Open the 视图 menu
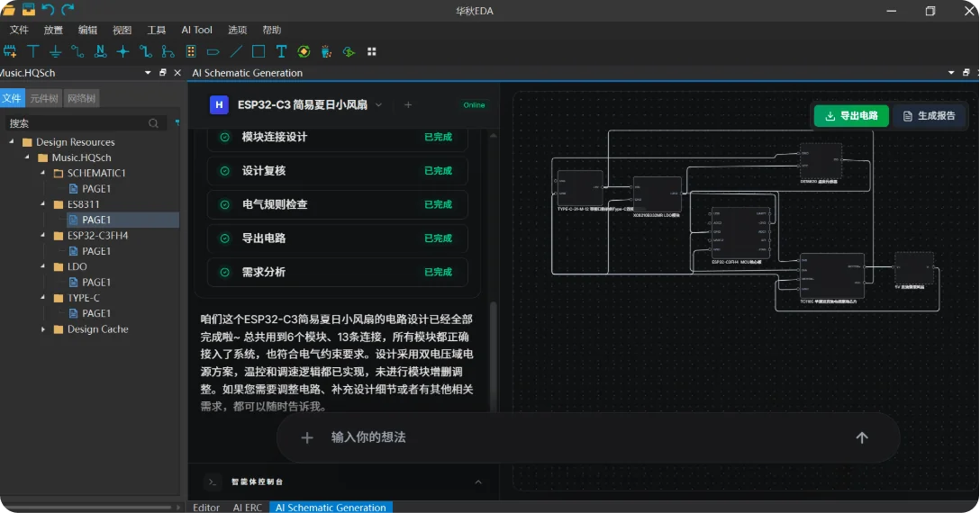The width and height of the screenshot is (980, 513). pyautogui.click(x=122, y=30)
